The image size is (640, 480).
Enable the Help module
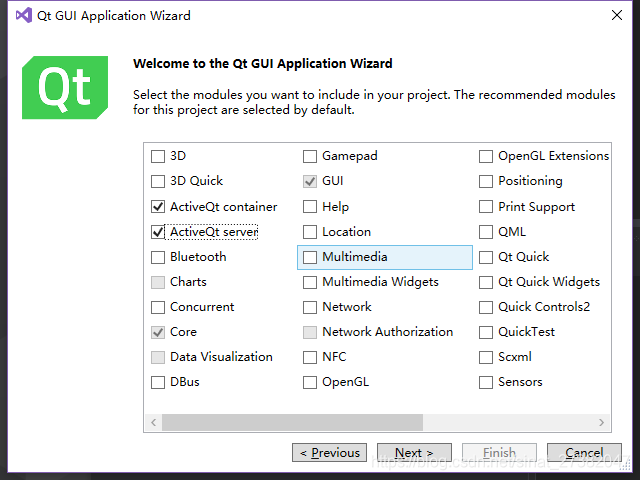310,207
